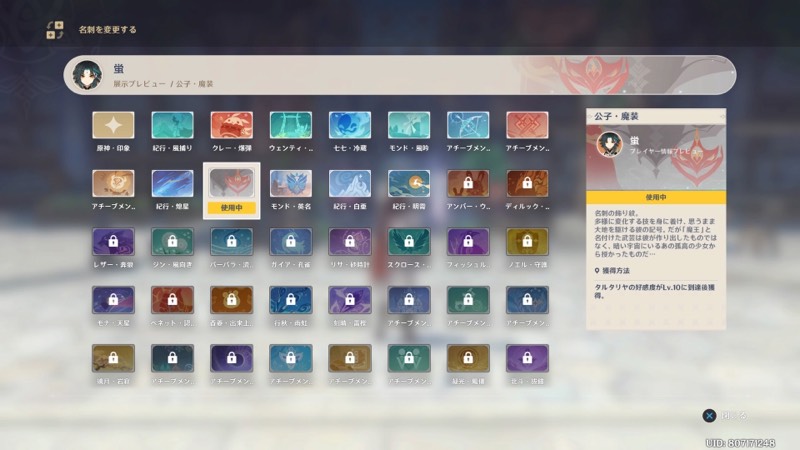Select the locked ディルック namecard
Viewport: 800px width, 450px height.
pyautogui.click(x=528, y=183)
